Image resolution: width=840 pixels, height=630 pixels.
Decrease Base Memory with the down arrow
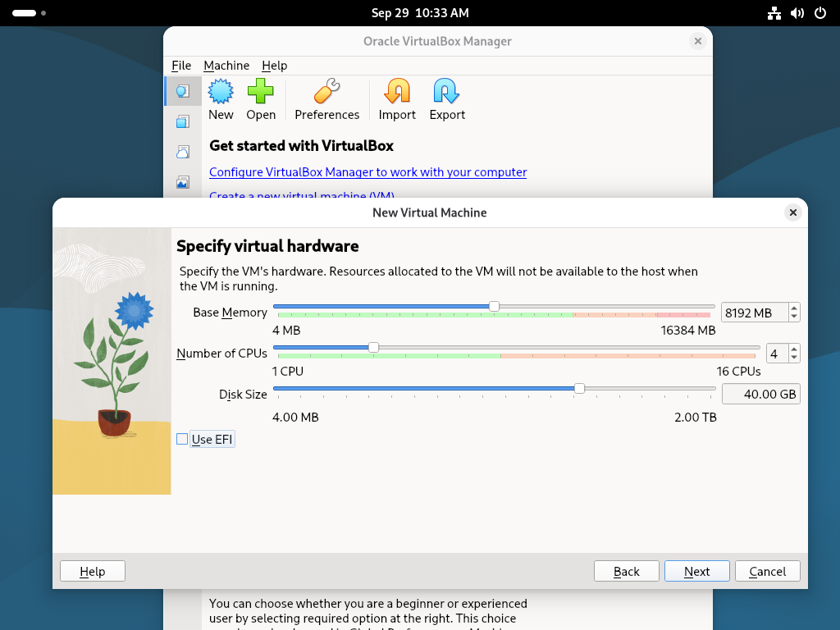pos(793,317)
